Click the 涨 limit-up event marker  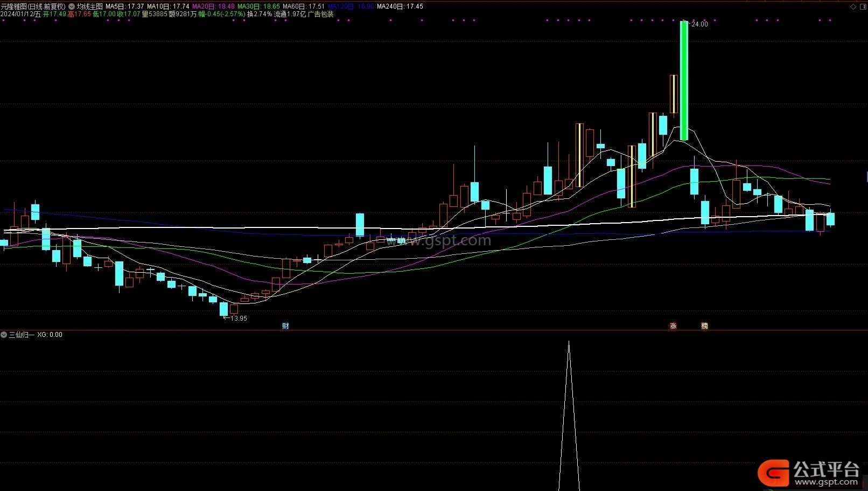(x=673, y=326)
